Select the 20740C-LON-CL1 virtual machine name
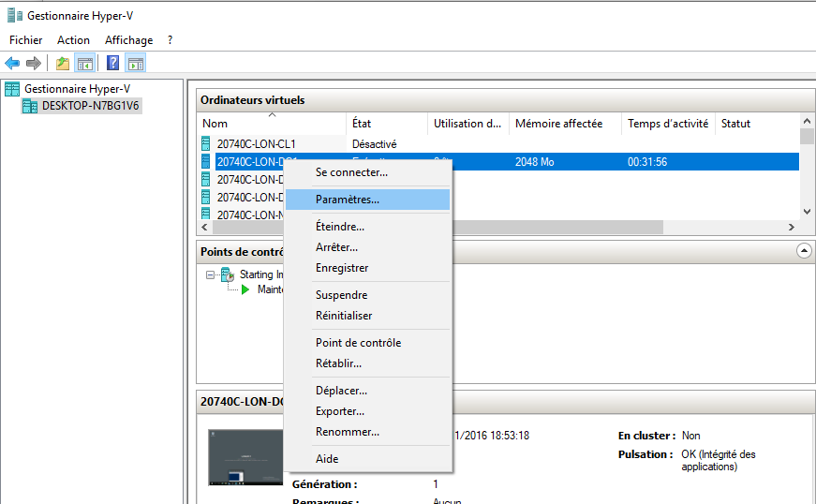Image resolution: width=816 pixels, height=504 pixels. tap(256, 144)
